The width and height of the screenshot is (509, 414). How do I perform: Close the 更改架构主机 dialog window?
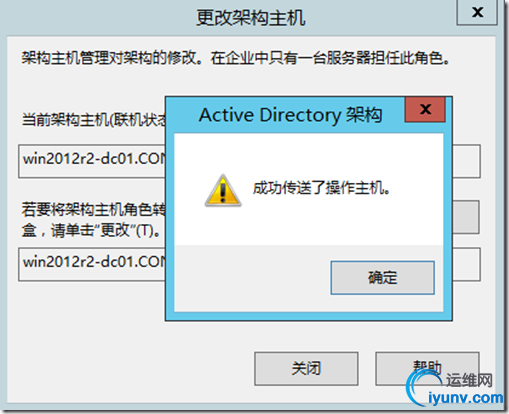pos(477,12)
